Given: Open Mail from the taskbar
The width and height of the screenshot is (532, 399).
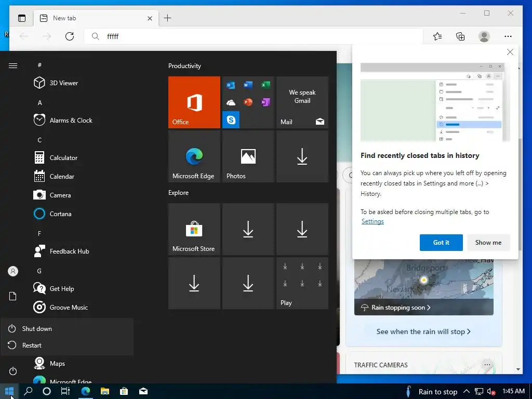Looking at the screenshot, I should point(143,391).
